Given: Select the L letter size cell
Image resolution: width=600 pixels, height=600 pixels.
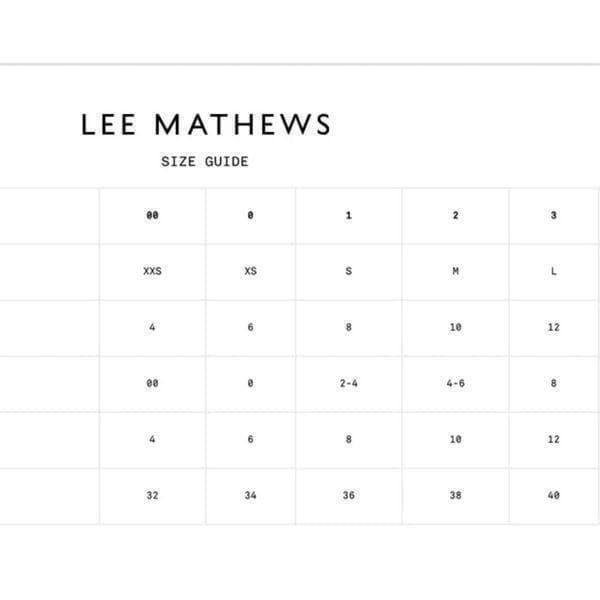Looking at the screenshot, I should tap(553, 271).
